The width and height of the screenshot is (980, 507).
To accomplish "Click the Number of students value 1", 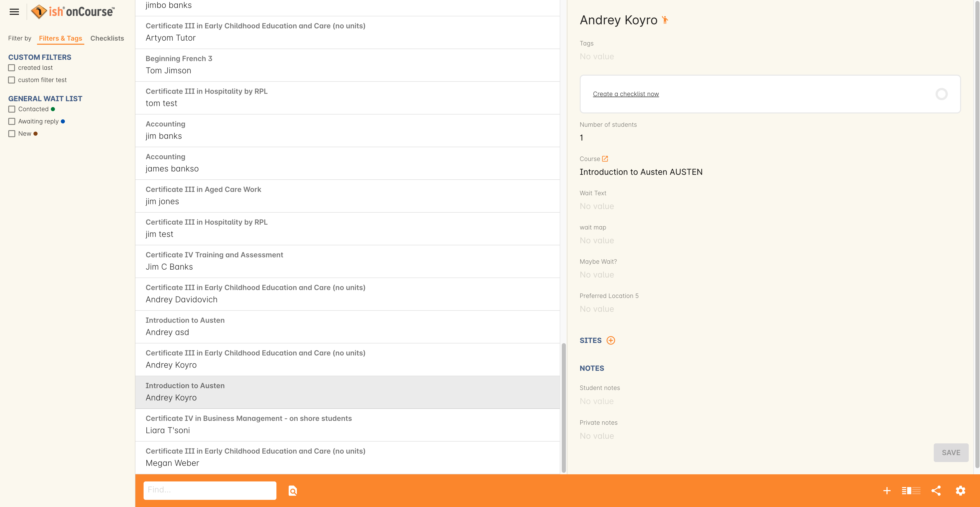I will [581, 138].
